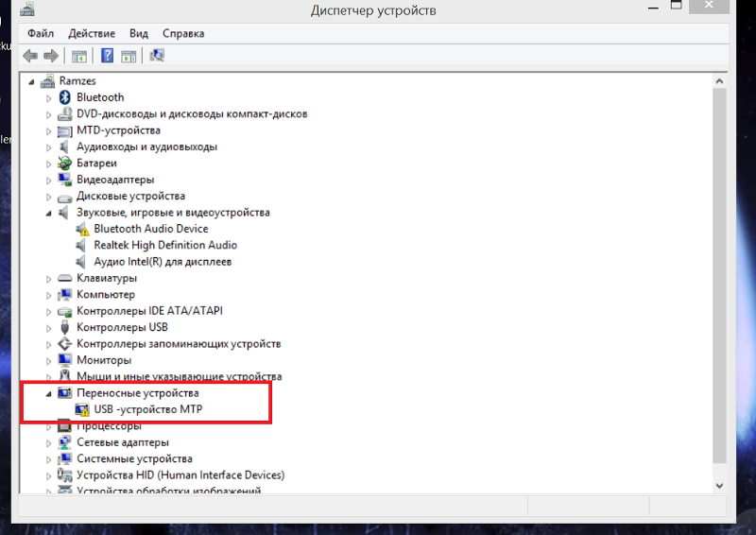Select the Realtek High Definition Audio label
This screenshot has height=535, width=756.
165,246
